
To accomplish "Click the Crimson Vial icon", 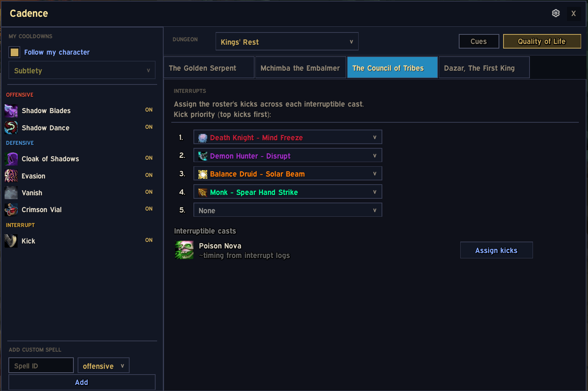I will pyautogui.click(x=11, y=209).
